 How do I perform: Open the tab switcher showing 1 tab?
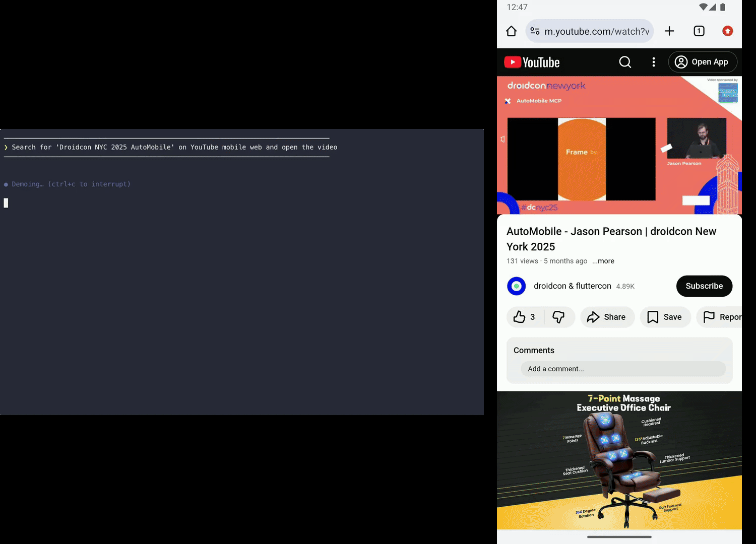(699, 31)
